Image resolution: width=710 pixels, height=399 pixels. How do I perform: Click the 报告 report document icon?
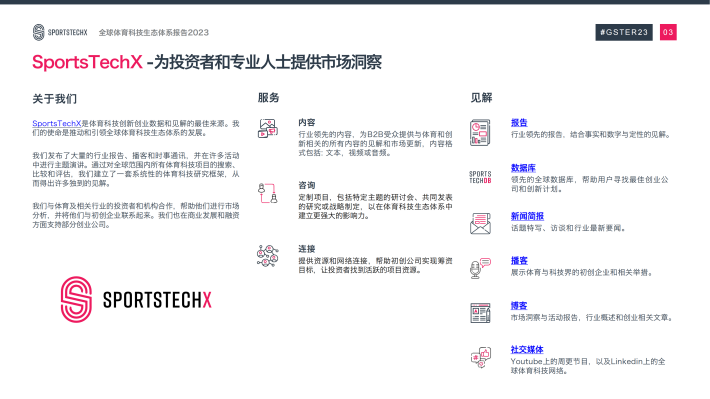[480, 132]
